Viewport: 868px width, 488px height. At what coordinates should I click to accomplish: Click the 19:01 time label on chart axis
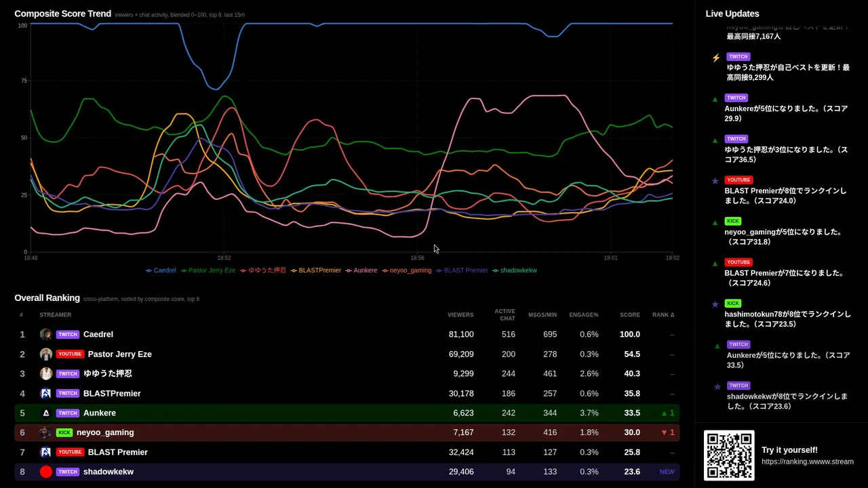click(x=611, y=258)
